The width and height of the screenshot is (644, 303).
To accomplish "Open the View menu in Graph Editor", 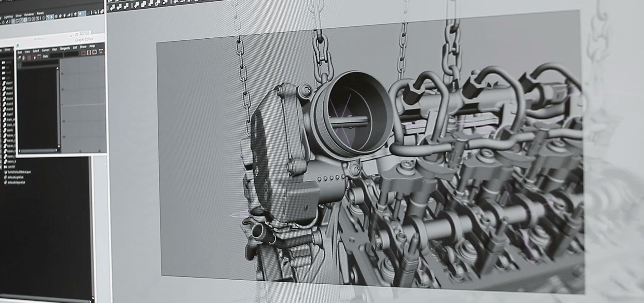I will point(28,52).
